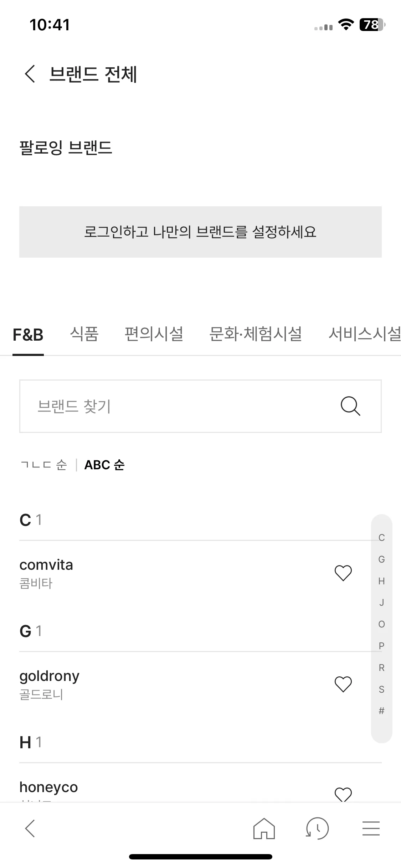
Task: Open the hamburger menu icon
Action: 371,828
